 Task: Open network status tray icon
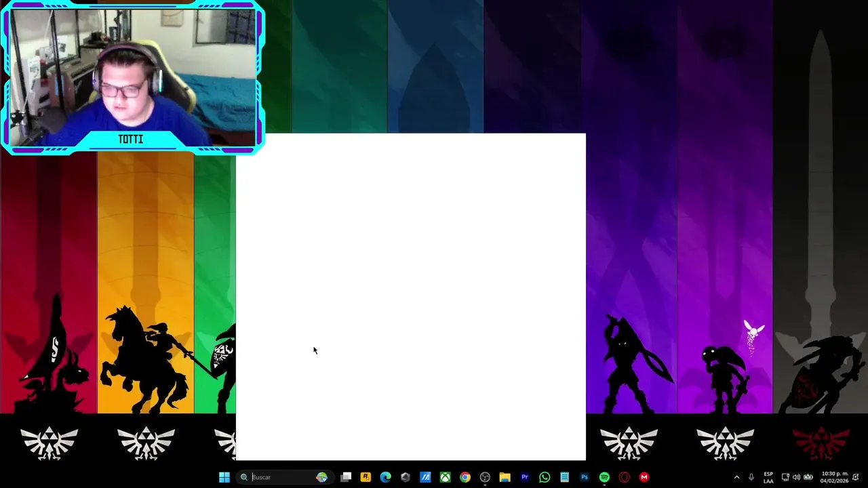click(785, 477)
